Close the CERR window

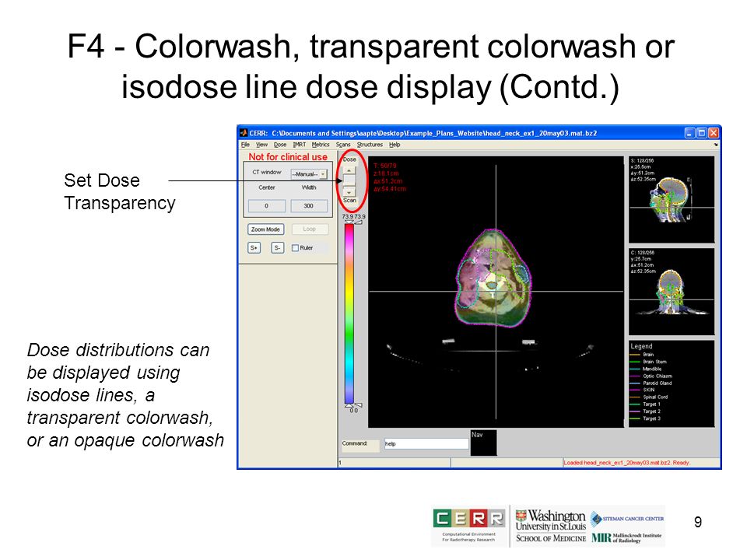714,133
